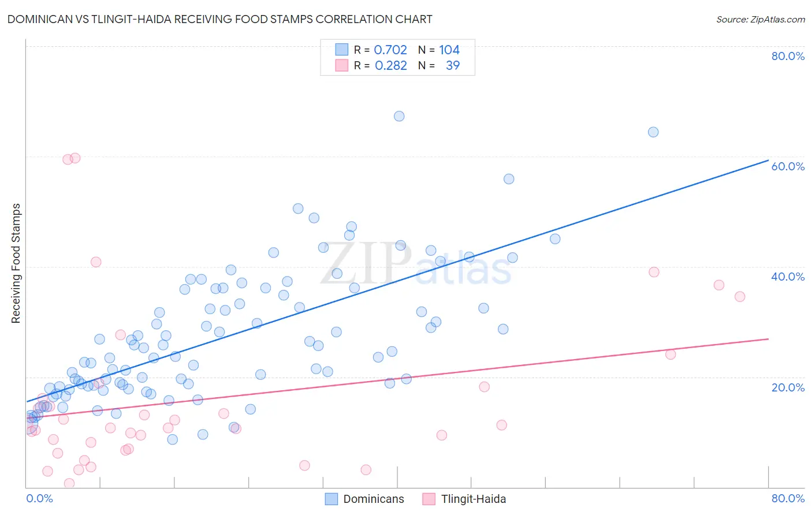The image size is (812, 515).
Task: Click the 60.0% y-axis tick label
Action: click(x=788, y=166)
